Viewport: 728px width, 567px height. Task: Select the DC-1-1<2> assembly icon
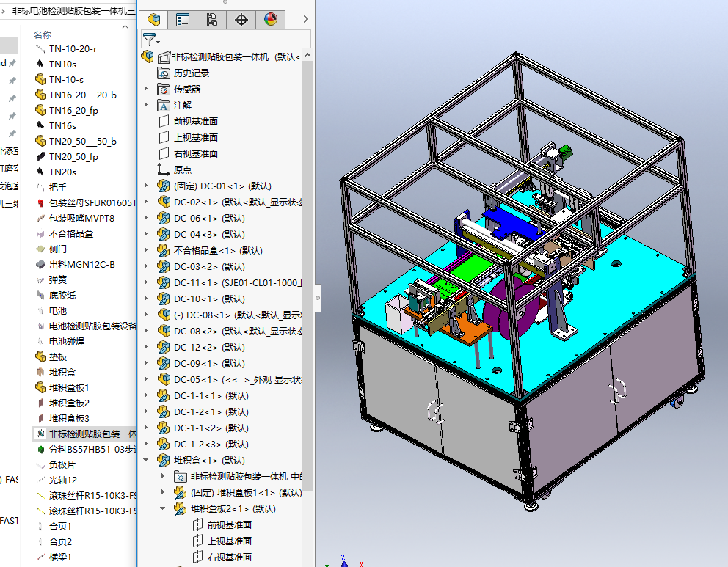tap(164, 428)
